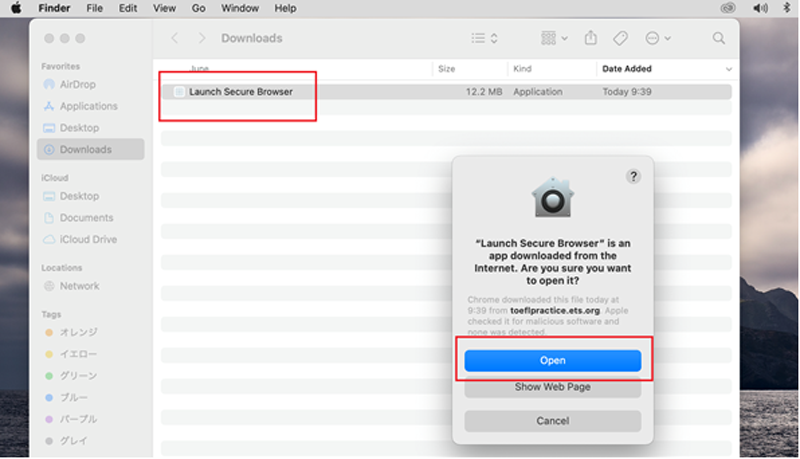Open the More actions ellipsis menu
This screenshot has width=800, height=459.
(x=658, y=38)
